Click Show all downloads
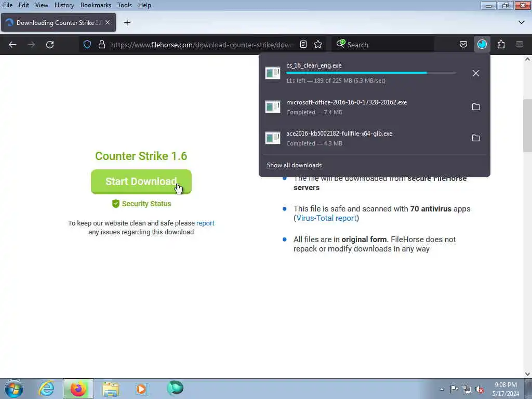532x399 pixels. 294,165
